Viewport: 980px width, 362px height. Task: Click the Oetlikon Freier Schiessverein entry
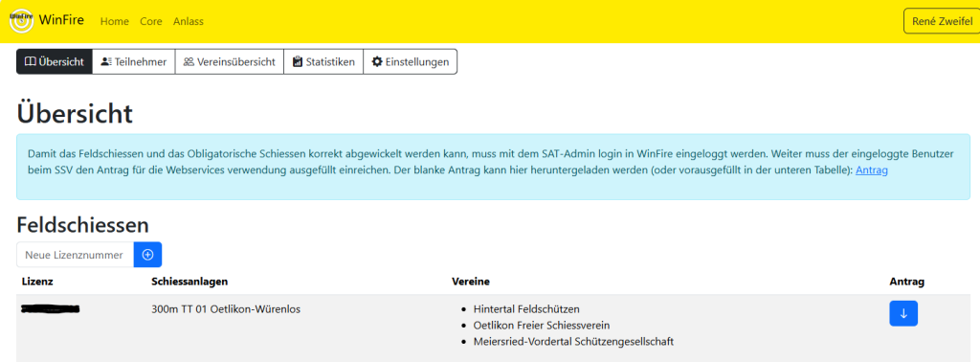point(542,325)
